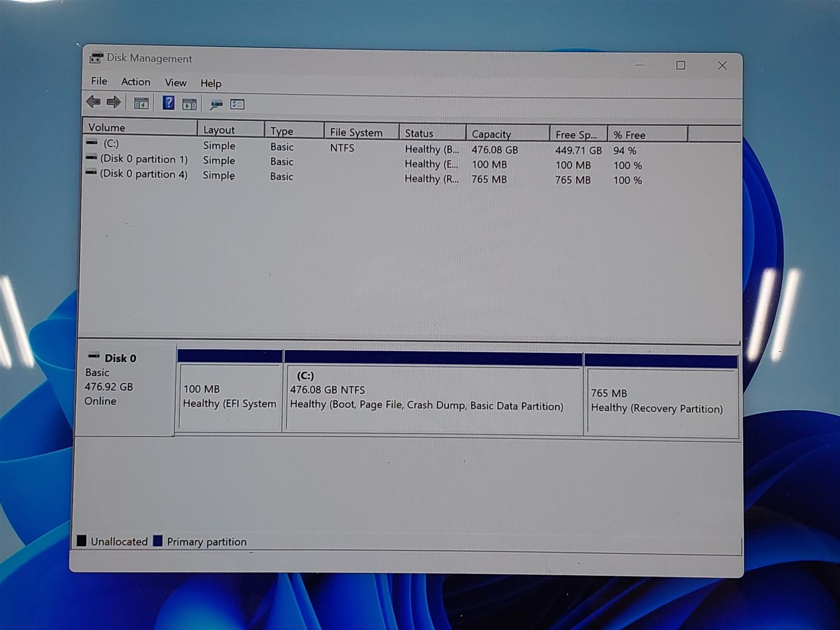This screenshot has width=840, height=630.
Task: Select the drive icon beside Disk 0 partition 1
Action: click(x=91, y=157)
